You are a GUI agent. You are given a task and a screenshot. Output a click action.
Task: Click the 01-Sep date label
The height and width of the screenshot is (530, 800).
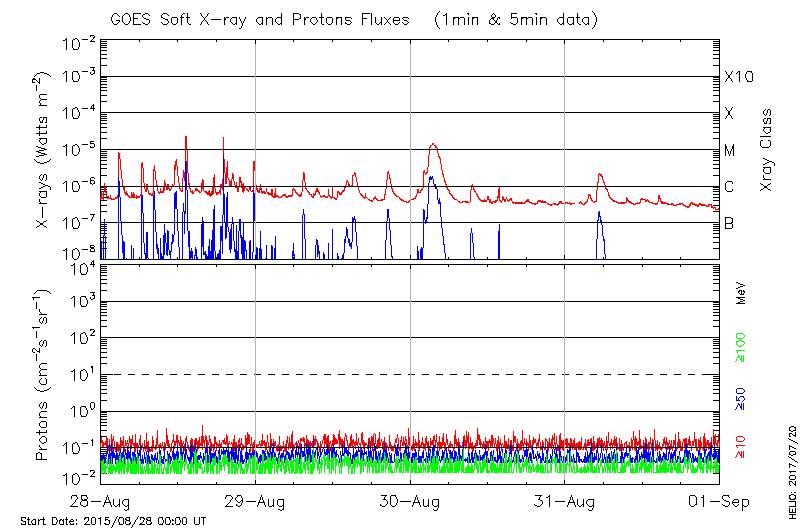[x=717, y=501]
